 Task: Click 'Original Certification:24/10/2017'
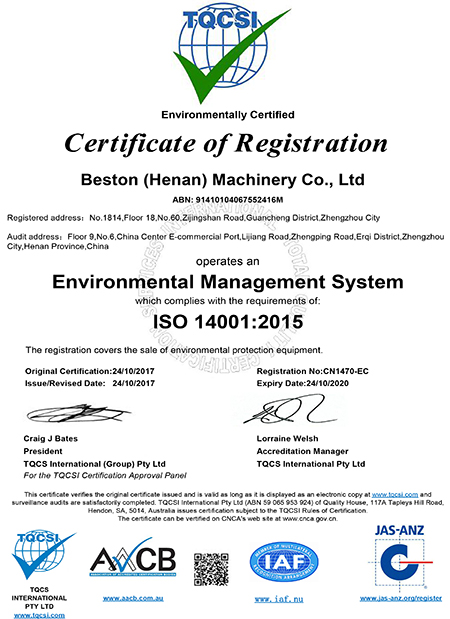(90, 371)
